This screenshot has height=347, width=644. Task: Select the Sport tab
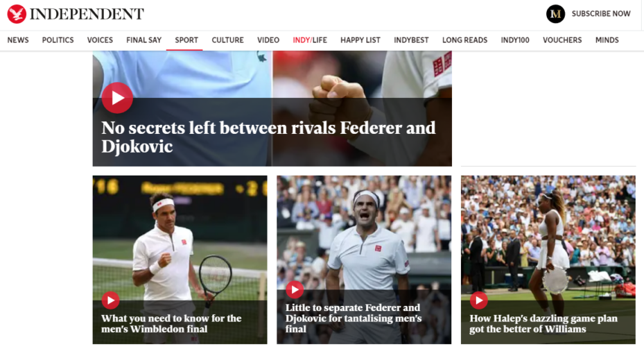click(186, 40)
